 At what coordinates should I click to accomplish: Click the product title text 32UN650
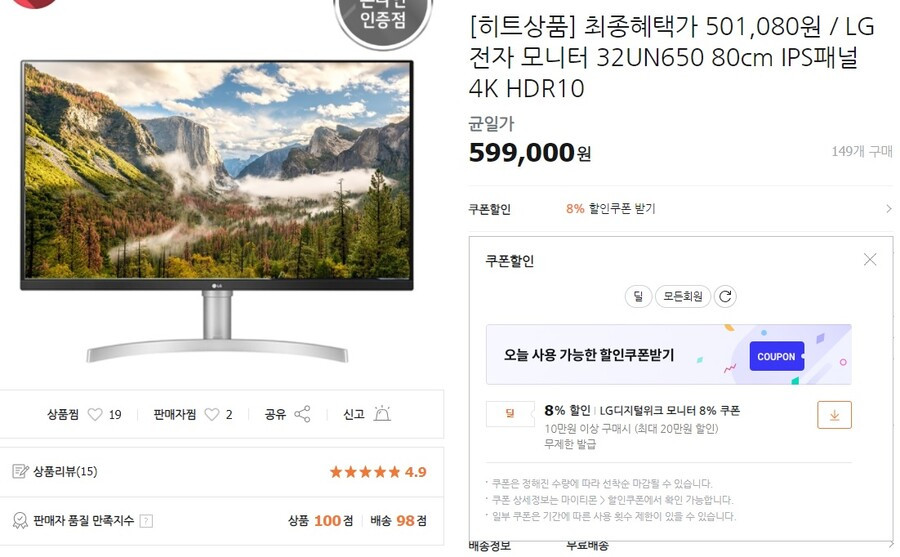coord(650,57)
